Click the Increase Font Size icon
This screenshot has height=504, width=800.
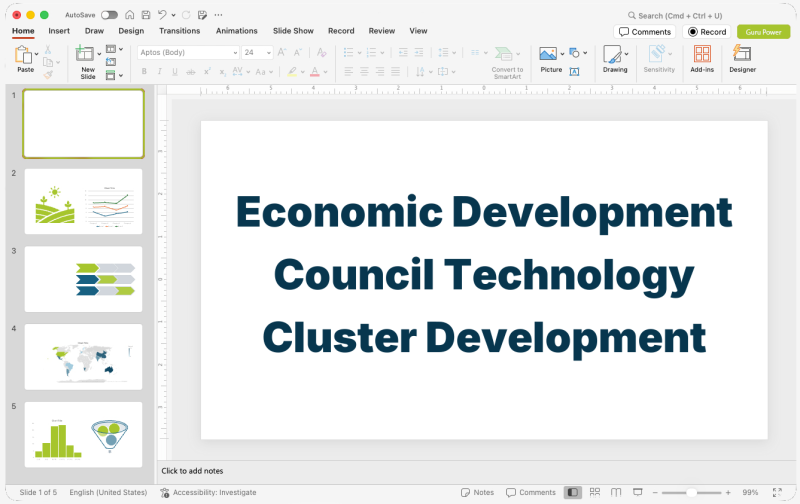tap(282, 52)
